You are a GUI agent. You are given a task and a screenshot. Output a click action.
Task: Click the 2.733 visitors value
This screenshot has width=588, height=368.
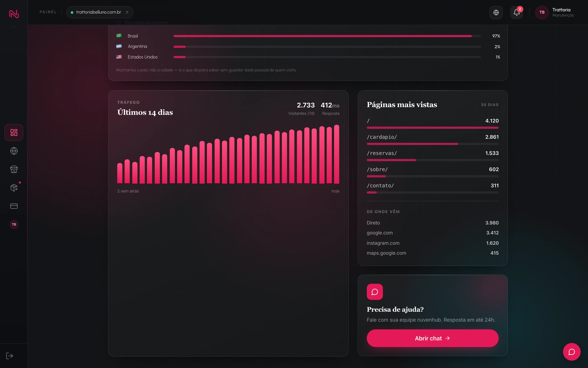(306, 105)
